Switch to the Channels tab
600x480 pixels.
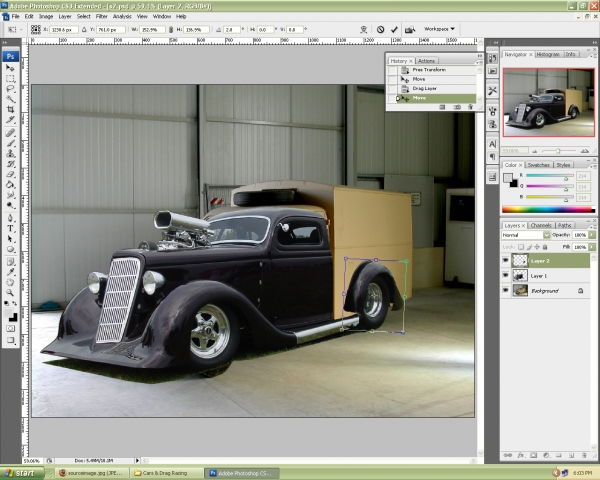[541, 225]
